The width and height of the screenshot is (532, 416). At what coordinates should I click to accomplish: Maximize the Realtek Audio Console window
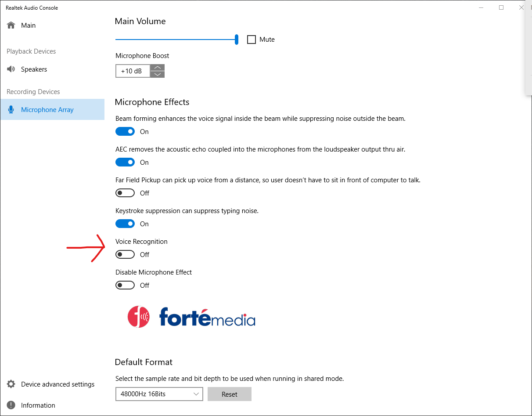coord(501,7)
